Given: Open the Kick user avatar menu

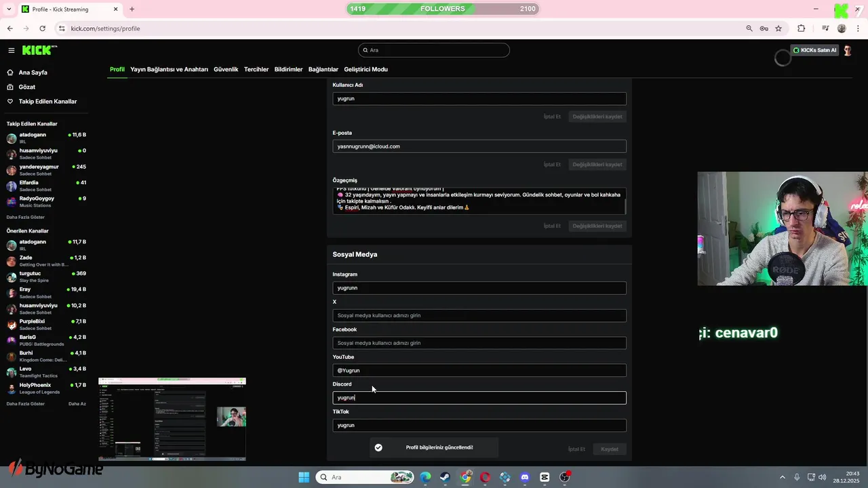Looking at the screenshot, I should pyautogui.click(x=848, y=50).
